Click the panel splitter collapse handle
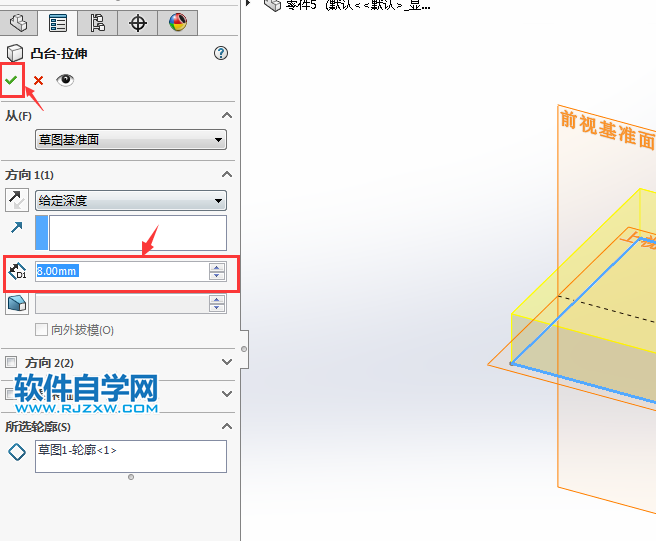 tap(244, 349)
